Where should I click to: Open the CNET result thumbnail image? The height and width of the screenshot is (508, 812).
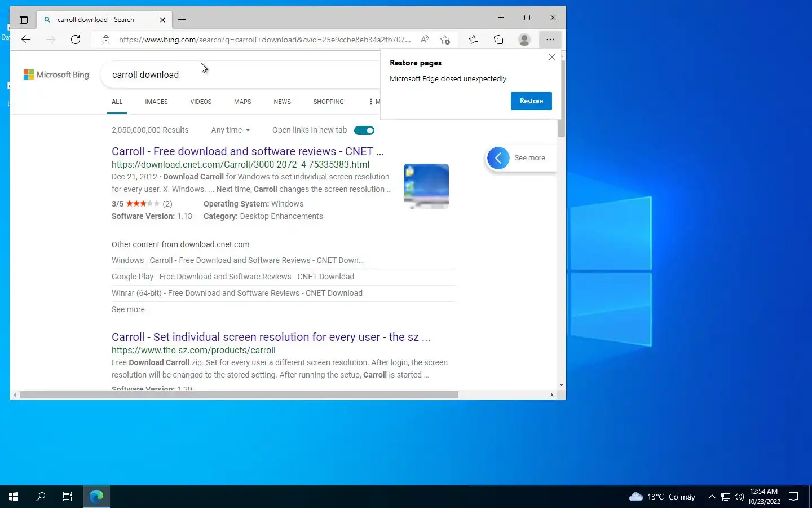426,186
